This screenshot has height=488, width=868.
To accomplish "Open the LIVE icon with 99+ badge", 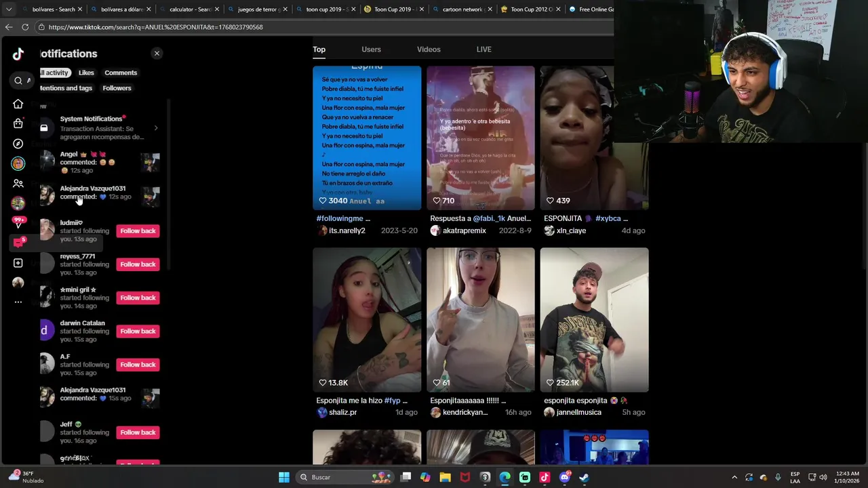I will click(18, 222).
